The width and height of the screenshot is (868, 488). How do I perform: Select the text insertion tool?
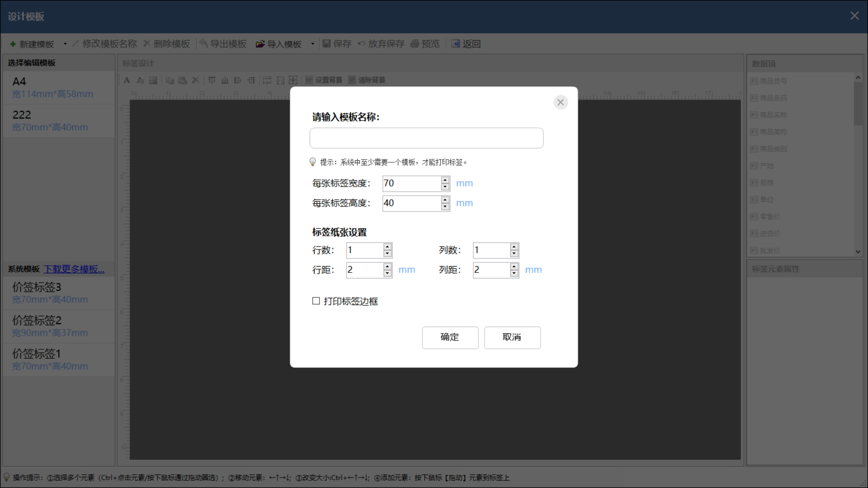pos(127,80)
